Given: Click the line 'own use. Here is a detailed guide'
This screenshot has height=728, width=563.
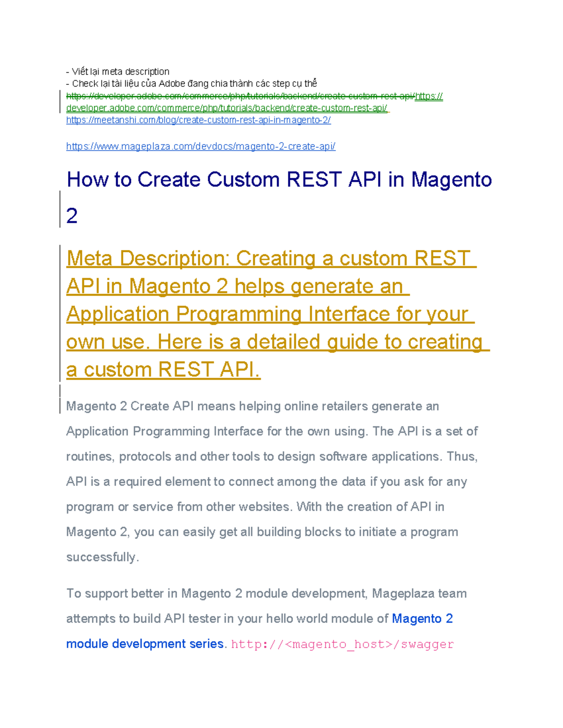Looking at the screenshot, I should (278, 342).
